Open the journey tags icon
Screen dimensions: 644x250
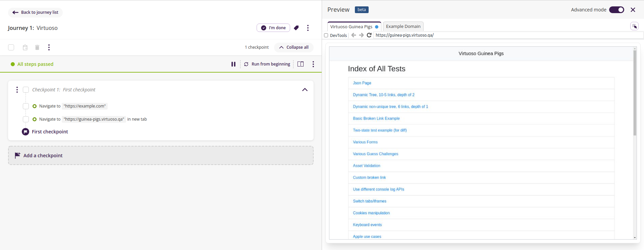pos(296,28)
